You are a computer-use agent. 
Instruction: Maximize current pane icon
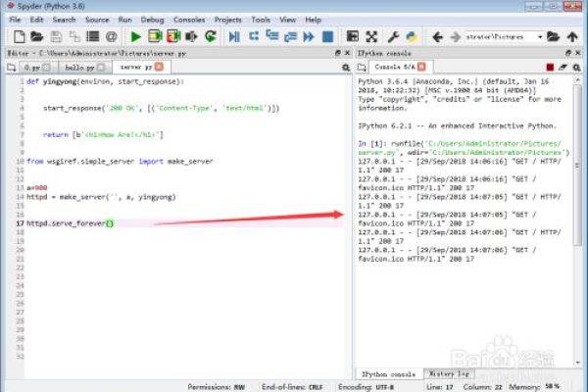tap(353, 37)
